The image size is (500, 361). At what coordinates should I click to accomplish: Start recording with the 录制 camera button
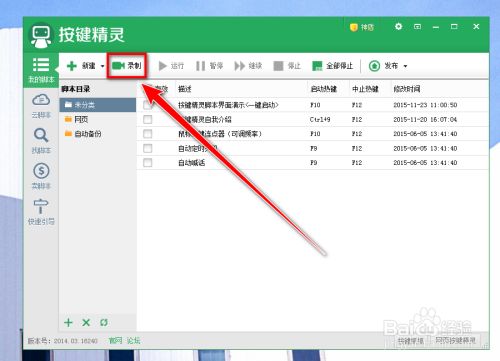[127, 66]
